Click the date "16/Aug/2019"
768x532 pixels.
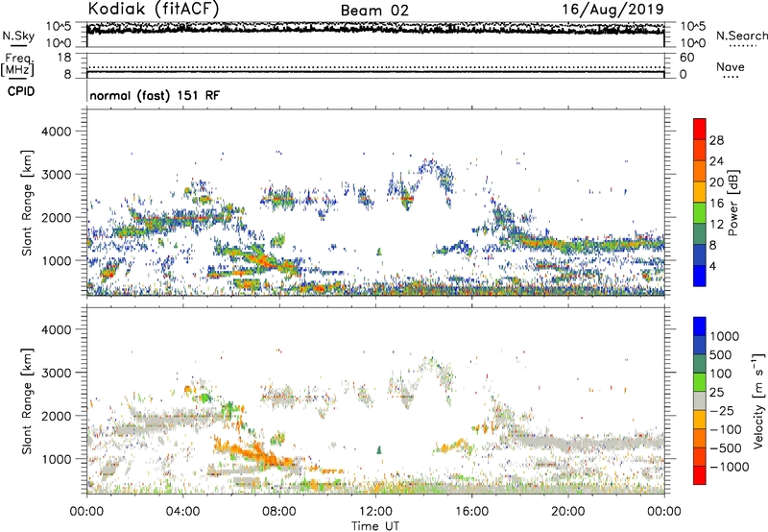click(612, 9)
